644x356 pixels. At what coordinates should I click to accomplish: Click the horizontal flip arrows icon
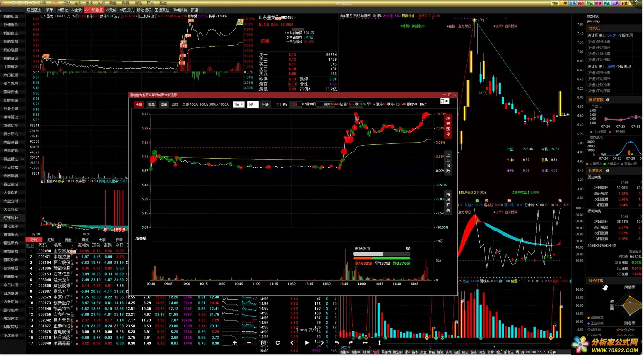pyautogui.click(x=366, y=343)
